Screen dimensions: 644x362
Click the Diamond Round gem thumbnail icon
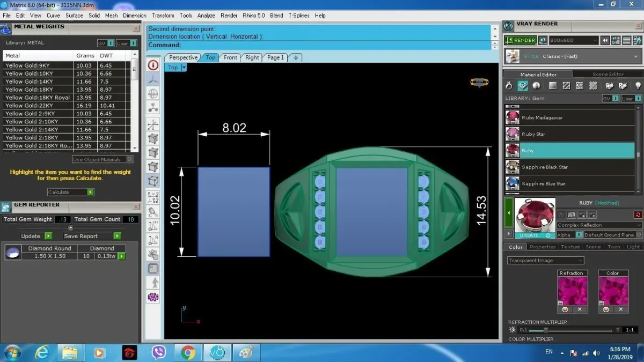click(13, 252)
